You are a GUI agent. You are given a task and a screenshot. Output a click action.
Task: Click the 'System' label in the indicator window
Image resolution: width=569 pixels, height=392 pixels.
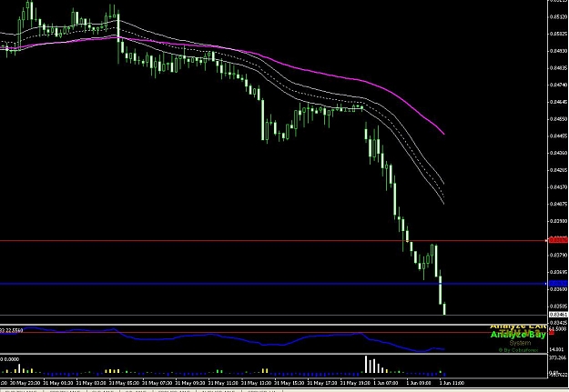point(520,343)
